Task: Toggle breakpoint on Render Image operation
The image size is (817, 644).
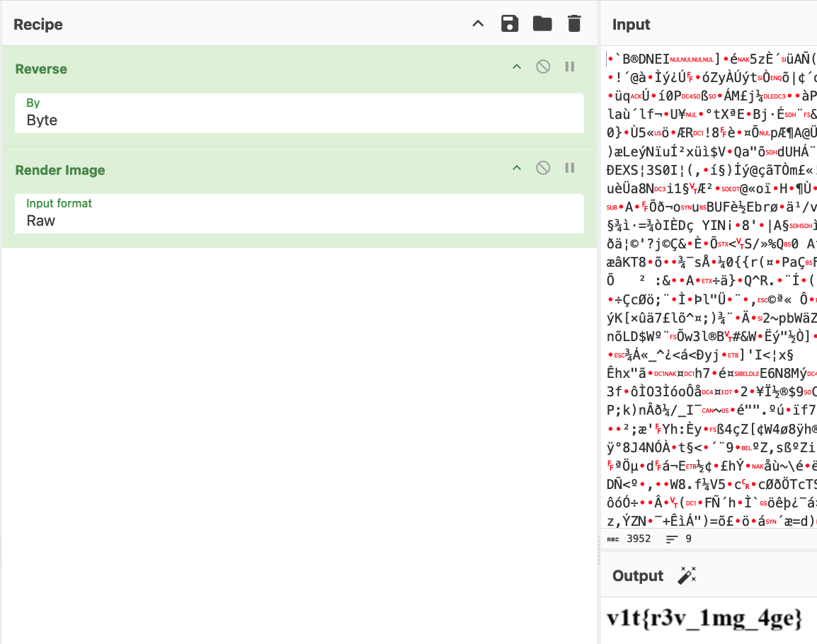Action: [x=569, y=168]
